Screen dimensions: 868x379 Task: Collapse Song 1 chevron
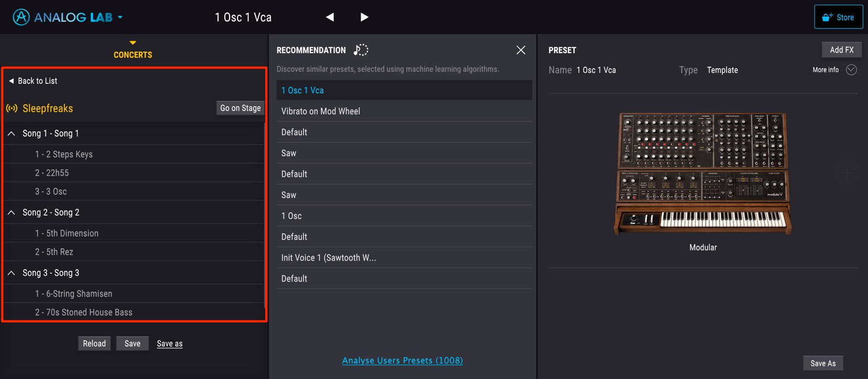click(11, 133)
